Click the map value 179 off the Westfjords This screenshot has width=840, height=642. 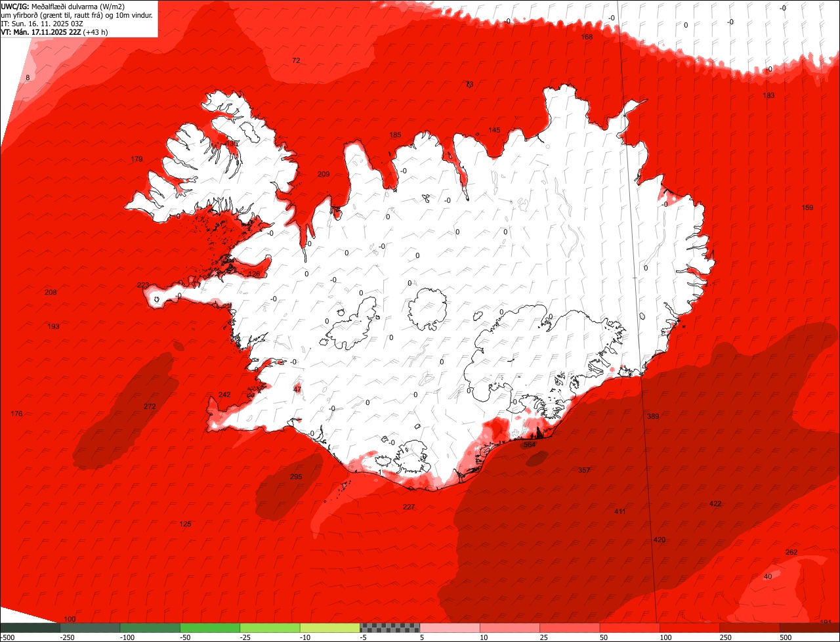pos(136,160)
